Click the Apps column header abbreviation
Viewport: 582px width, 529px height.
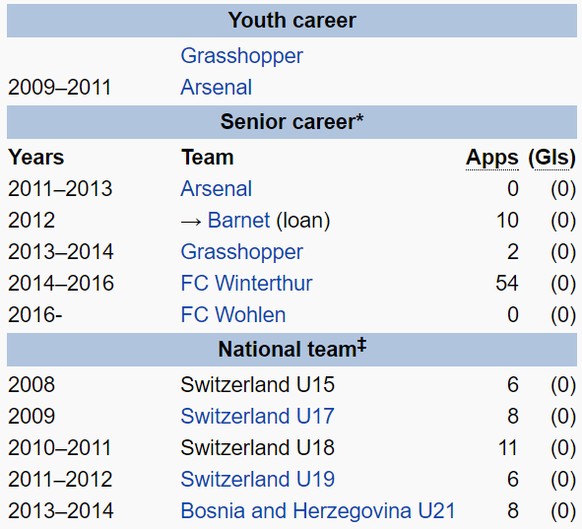coord(492,158)
